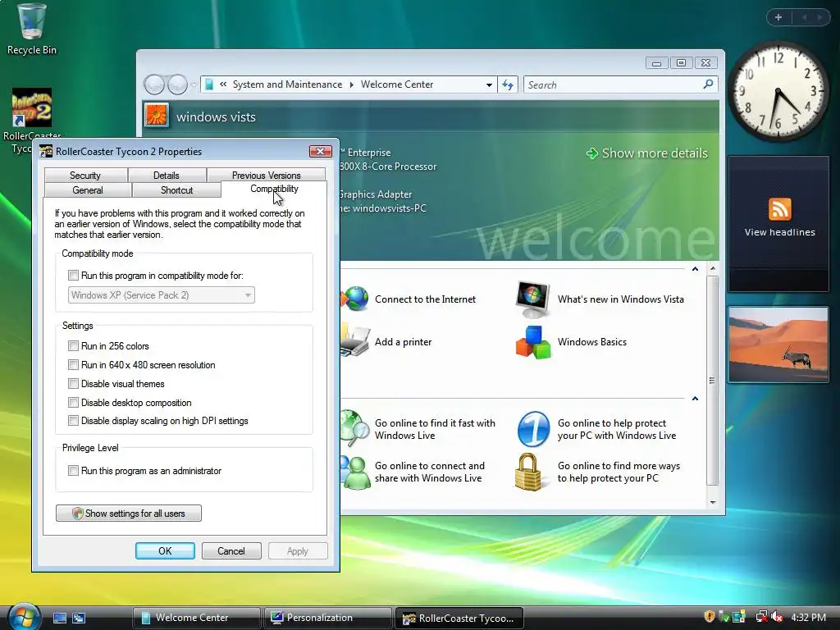This screenshot has height=630, width=840.
Task: Check Run in 640 x 480 screen resolution
Action: [73, 365]
